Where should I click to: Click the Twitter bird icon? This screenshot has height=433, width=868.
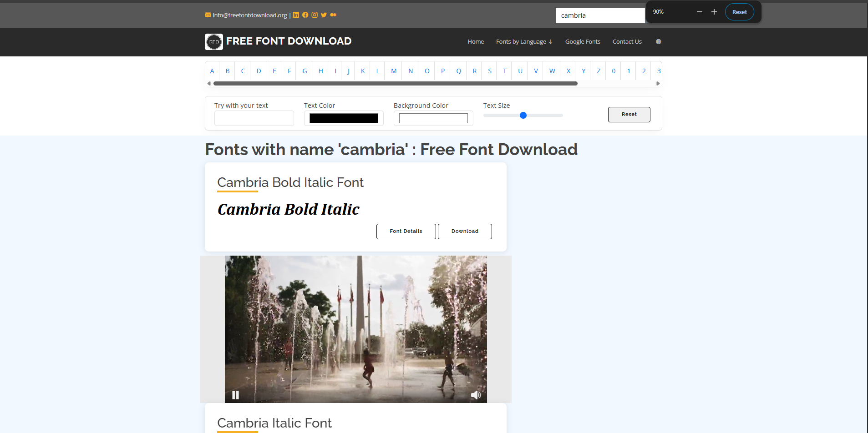tap(324, 15)
